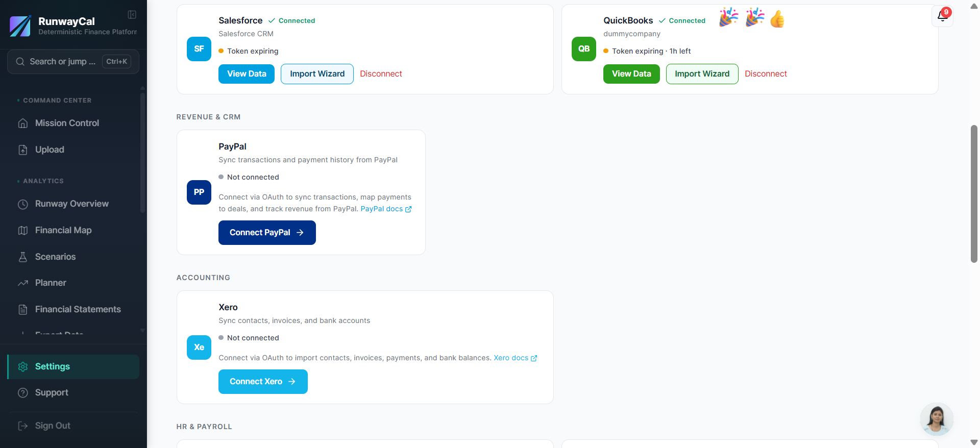Click the PayPal docs external link icon
The height and width of the screenshot is (448, 980).
(x=408, y=209)
